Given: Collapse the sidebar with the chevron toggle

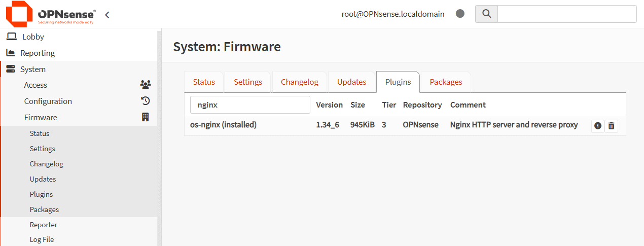Looking at the screenshot, I should coord(107,15).
